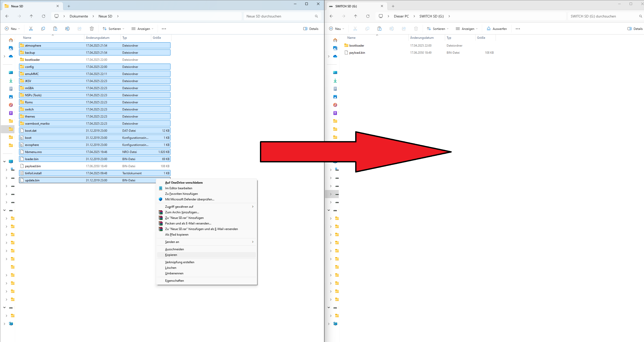This screenshot has width=644, height=342.
Task: Select Eigenschaften in the context menu
Action: 175,280
